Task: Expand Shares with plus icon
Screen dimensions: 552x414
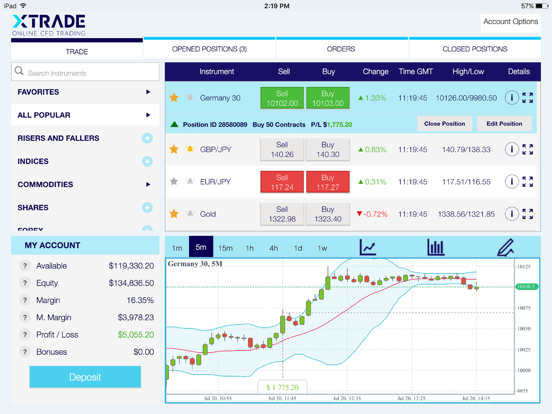Action: coord(147,207)
